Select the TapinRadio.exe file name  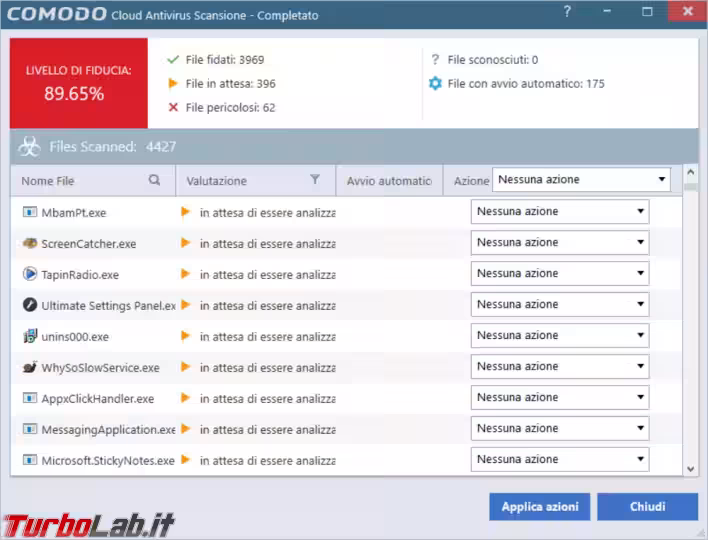[x=80, y=275]
